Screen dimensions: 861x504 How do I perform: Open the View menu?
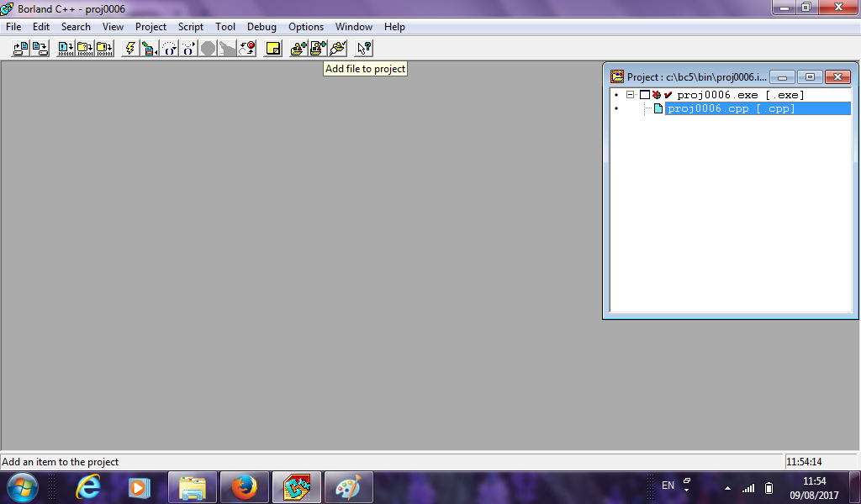click(x=113, y=26)
